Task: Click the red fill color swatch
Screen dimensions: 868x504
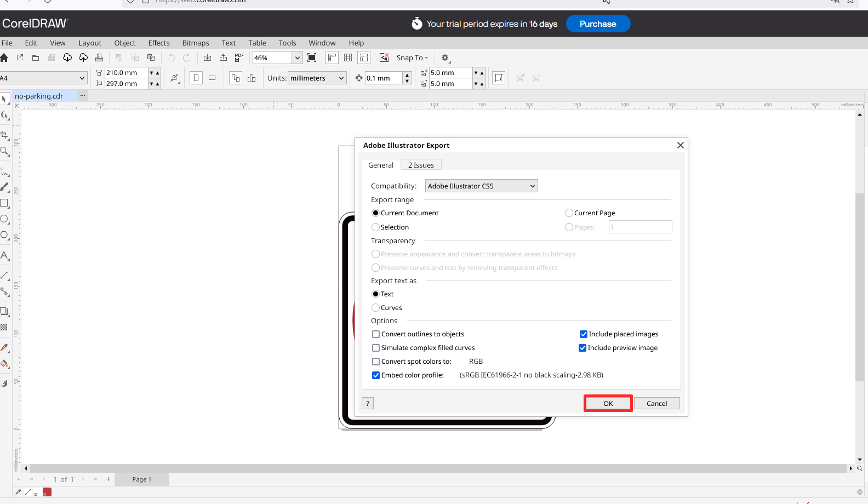Action: [47, 492]
